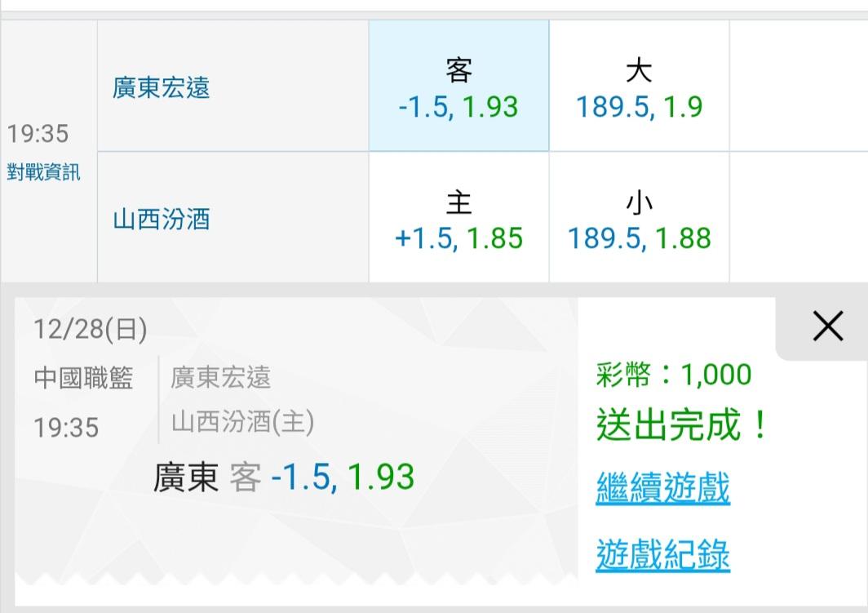Click the 廣東 客 -1.5, 1.93 slip selection
The image size is (868, 613).
pyautogui.click(x=284, y=478)
